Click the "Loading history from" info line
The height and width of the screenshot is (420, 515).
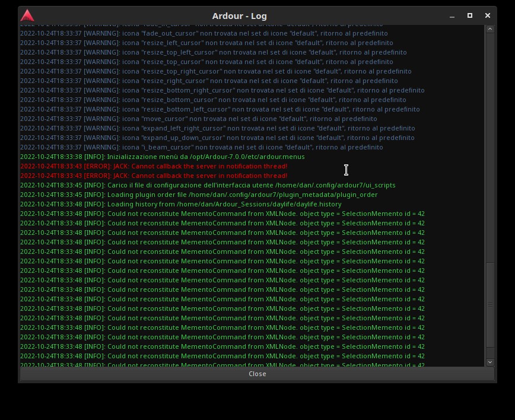tap(180, 204)
